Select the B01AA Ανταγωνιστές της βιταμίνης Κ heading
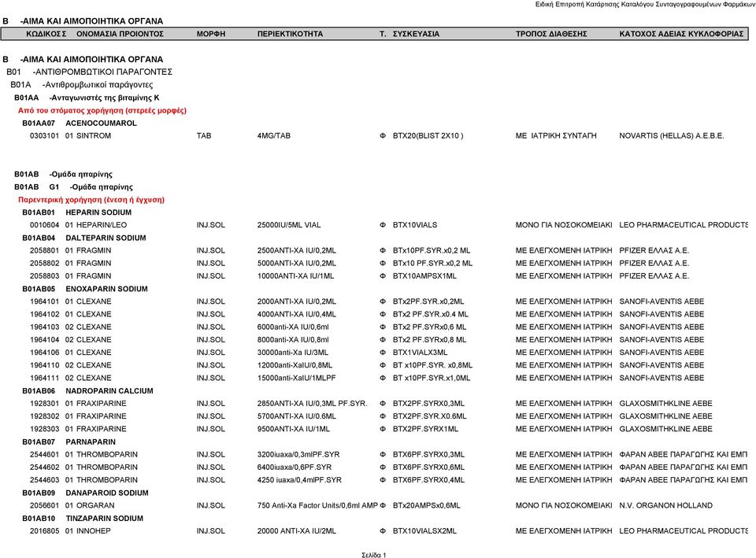The width and height of the screenshot is (756, 558). pyautogui.click(x=87, y=98)
